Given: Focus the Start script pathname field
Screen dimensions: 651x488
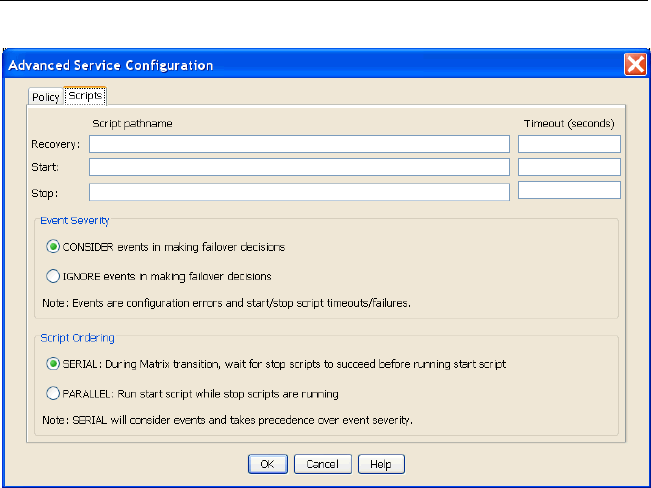Looking at the screenshot, I should point(299,167).
